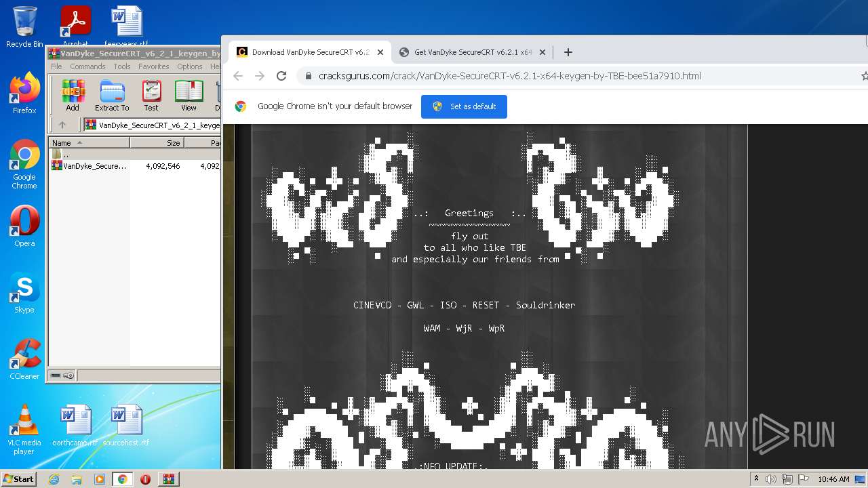
Task: Open WinRAR Favorites menu
Action: (154, 66)
